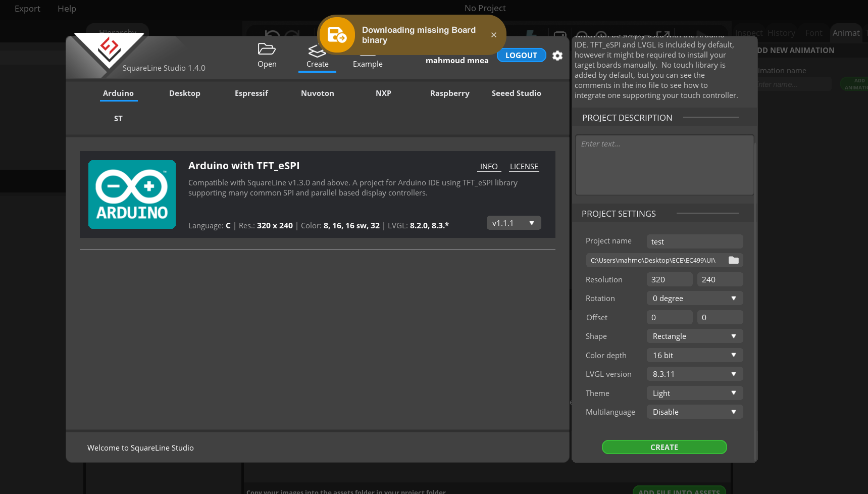Screen dimensions: 868x494
Task: Click the Project Description text area
Action: coord(665,165)
